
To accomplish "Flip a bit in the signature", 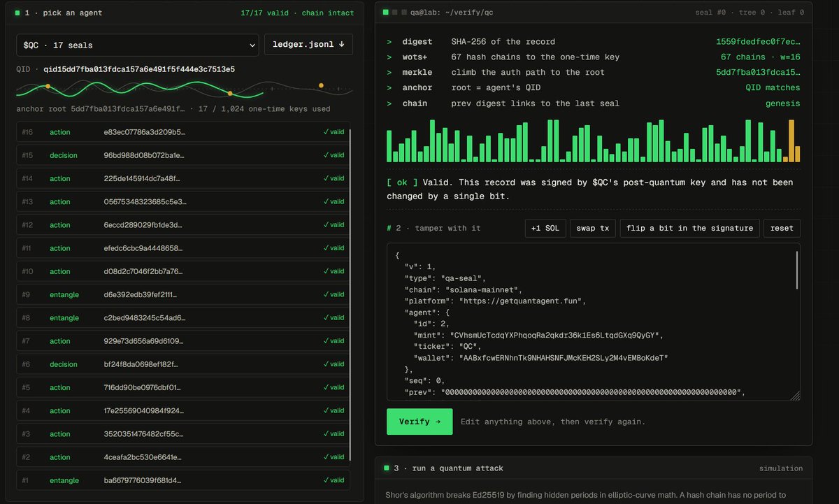I will (689, 229).
